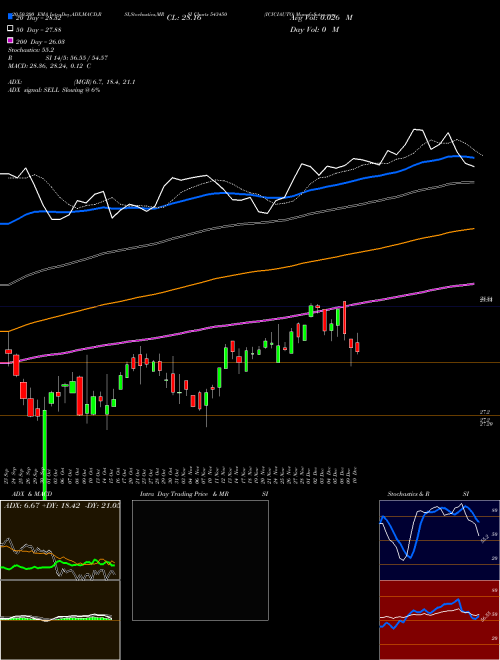Click the magenta 200 Day EMA legend swatch
Viewport: 500px width, 660px height.
[x=10, y=41]
